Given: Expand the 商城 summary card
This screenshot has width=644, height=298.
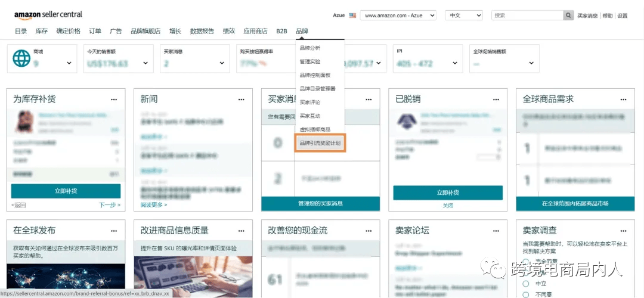Looking at the screenshot, I should point(69,63).
